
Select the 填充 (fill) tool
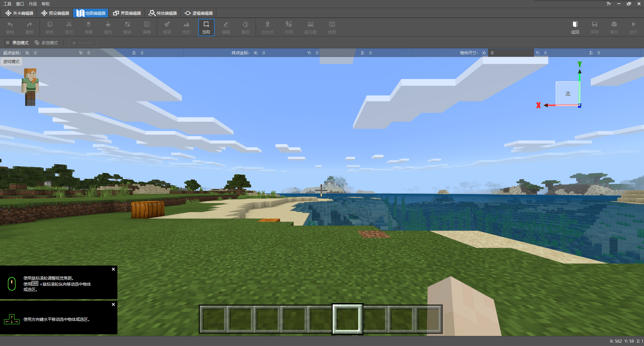coord(108,27)
